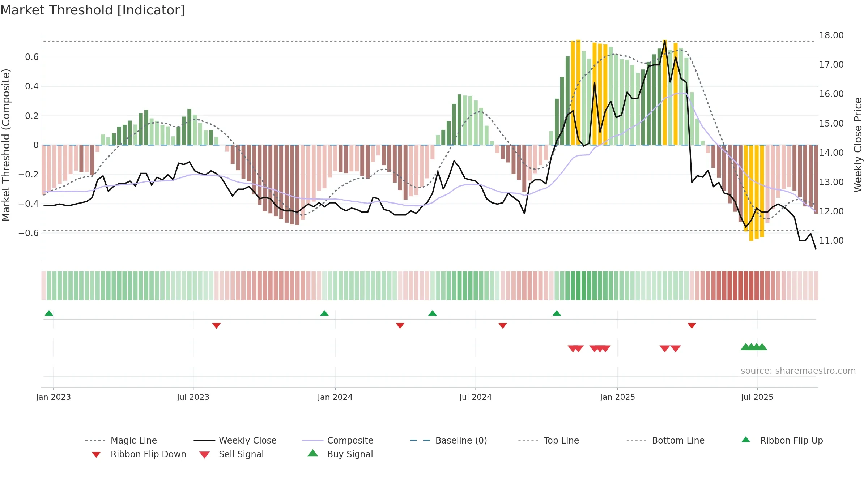Click the 0 baseline left axis label
This screenshot has width=868, height=488.
tap(36, 145)
